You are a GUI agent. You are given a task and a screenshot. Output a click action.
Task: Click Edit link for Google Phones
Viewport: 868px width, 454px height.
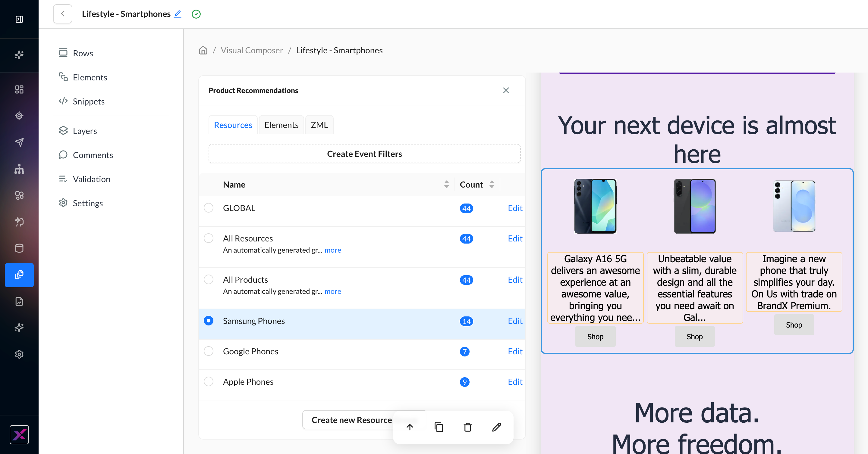pyautogui.click(x=515, y=351)
